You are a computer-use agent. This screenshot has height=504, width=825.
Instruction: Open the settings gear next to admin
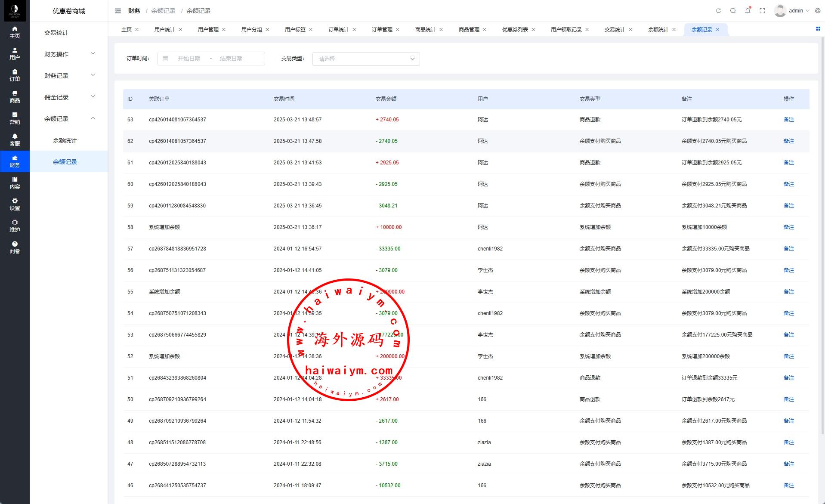coord(818,11)
